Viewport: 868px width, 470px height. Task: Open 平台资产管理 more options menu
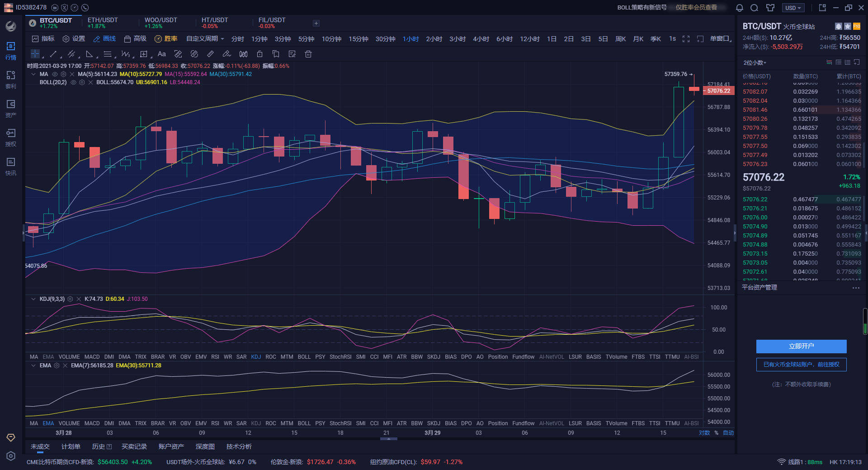[856, 288]
